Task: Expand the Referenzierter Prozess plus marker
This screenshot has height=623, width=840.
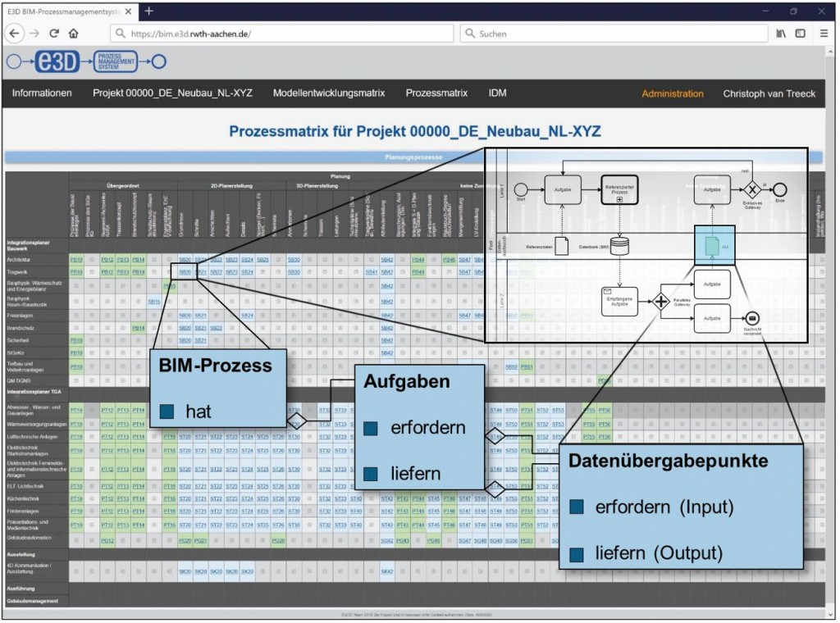Action: pos(620,199)
